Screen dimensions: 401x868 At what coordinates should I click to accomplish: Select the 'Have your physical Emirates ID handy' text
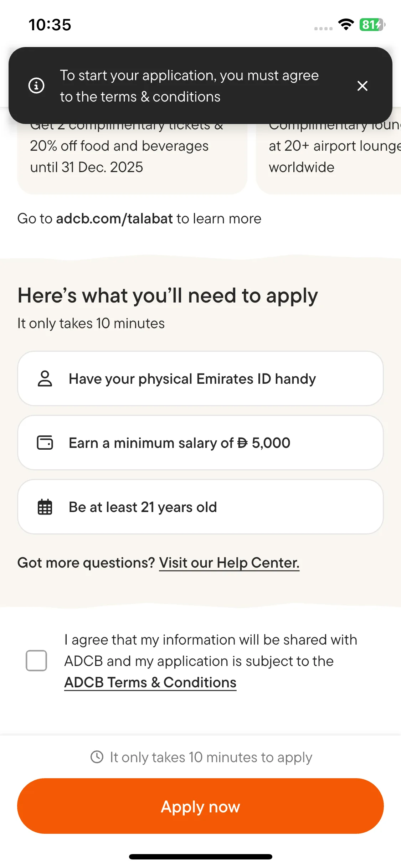(192, 379)
